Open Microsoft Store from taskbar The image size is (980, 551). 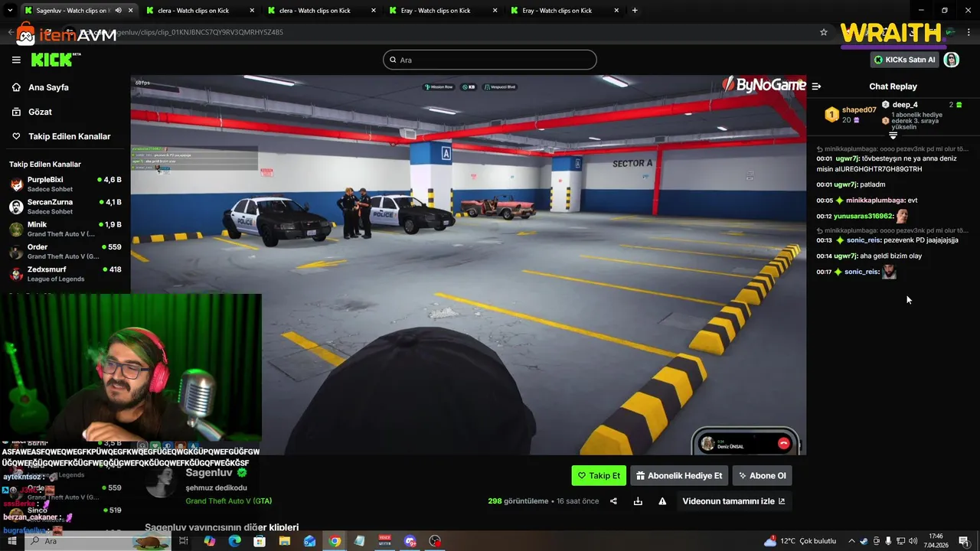click(x=260, y=541)
